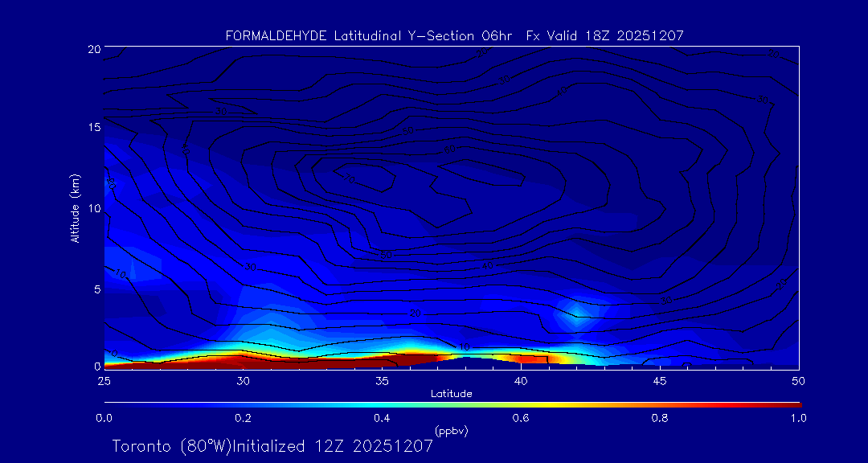868x463 pixels.
Task: Select the 40 tick on the latitude axis
Action: 521,379
